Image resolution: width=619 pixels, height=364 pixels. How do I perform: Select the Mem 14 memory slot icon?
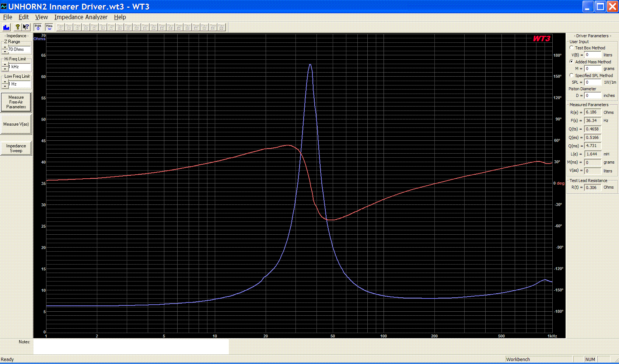click(x=171, y=27)
